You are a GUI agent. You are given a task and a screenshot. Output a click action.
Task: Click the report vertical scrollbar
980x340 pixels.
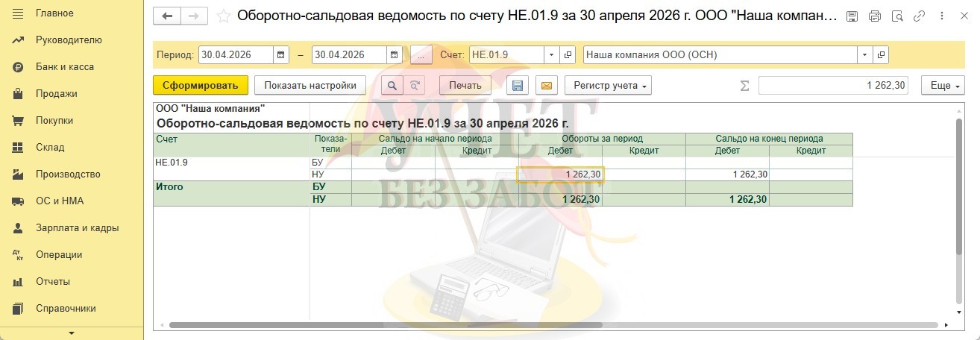click(959, 188)
